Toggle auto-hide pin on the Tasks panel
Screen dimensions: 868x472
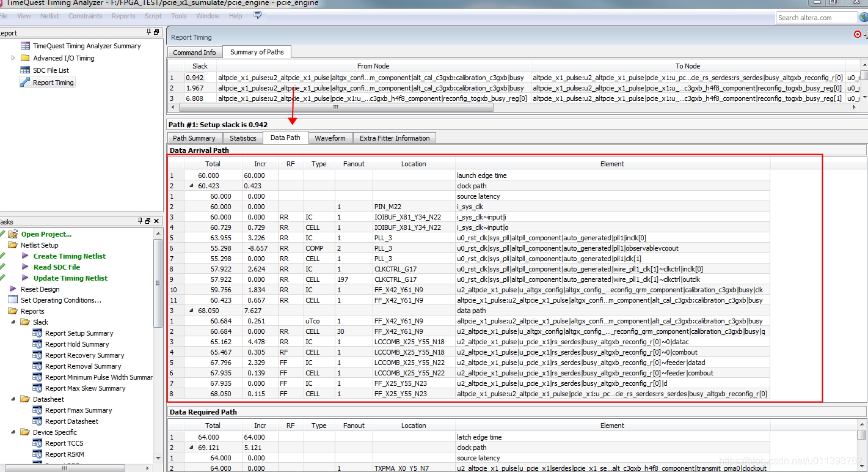tap(140, 221)
